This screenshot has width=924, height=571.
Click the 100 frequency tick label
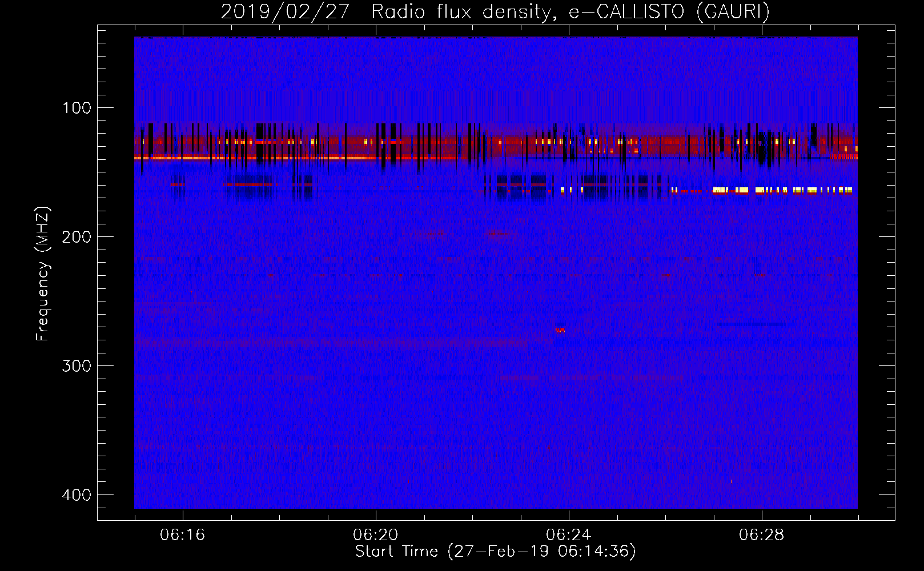(77, 108)
